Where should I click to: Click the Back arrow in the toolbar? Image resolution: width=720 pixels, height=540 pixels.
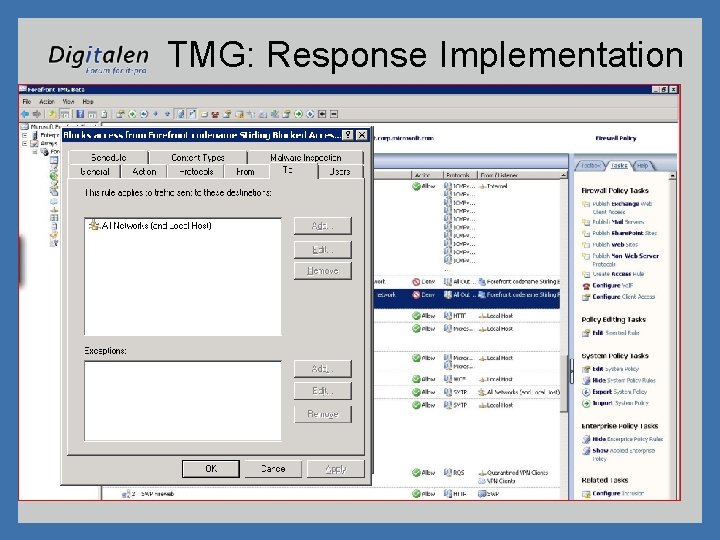(x=25, y=114)
